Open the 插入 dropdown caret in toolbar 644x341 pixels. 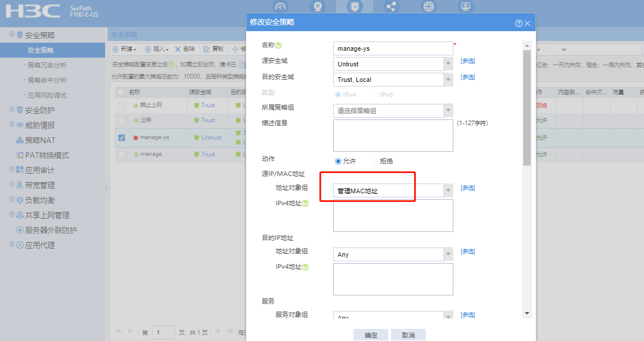coord(167,50)
